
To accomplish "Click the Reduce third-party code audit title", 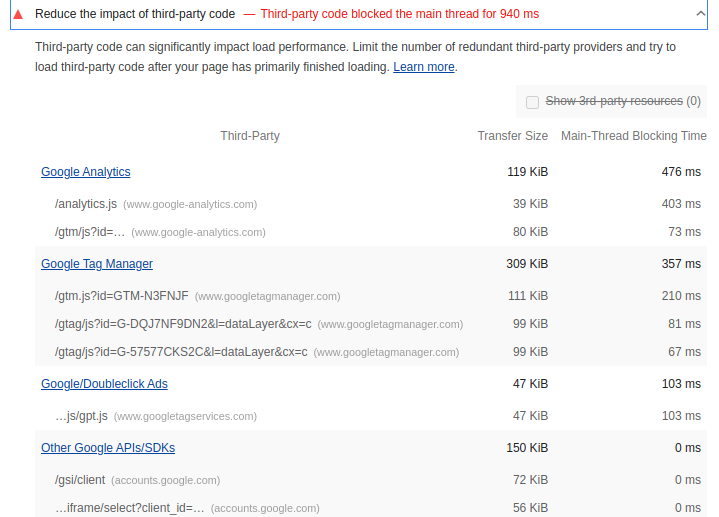I will pos(135,14).
